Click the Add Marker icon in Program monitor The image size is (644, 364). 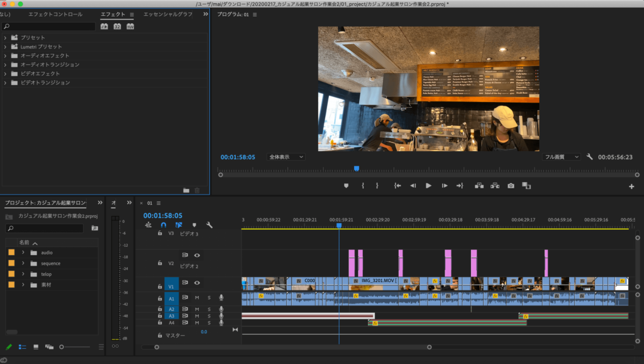tap(347, 186)
